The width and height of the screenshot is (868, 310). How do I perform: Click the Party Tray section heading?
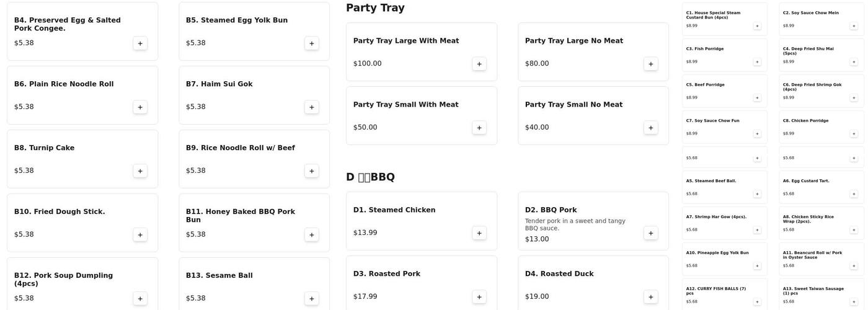[x=375, y=8]
